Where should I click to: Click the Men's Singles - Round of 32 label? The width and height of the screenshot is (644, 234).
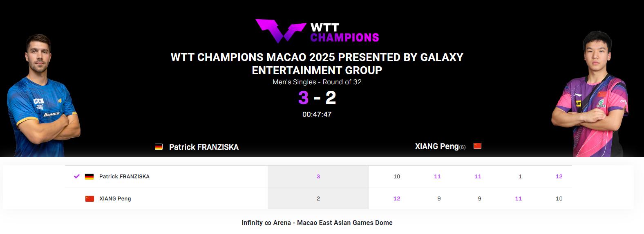tap(317, 82)
